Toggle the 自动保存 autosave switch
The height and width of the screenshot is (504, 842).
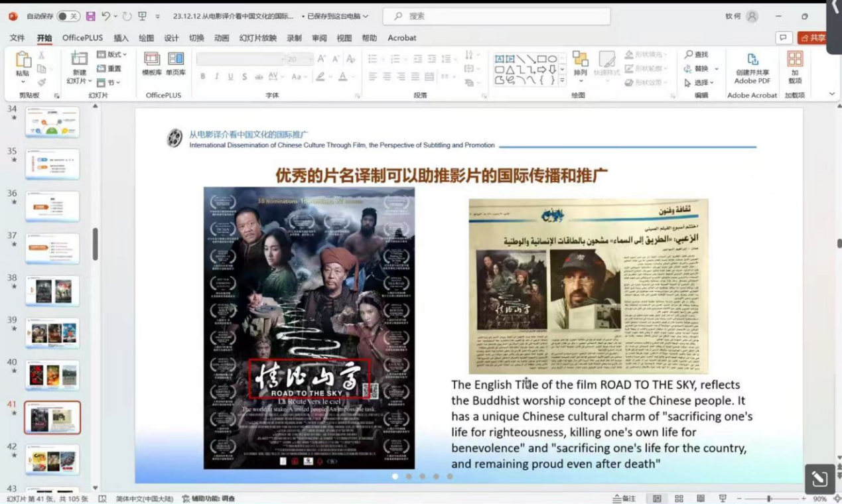click(68, 16)
